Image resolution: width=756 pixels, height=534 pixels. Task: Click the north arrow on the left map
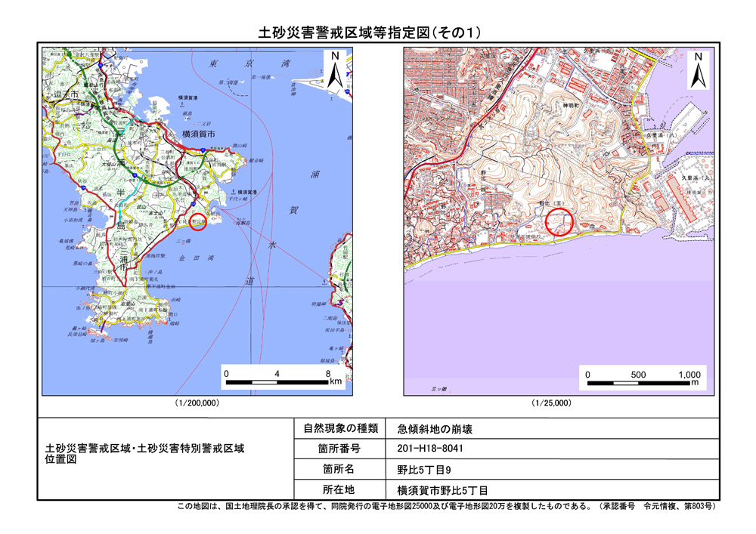click(334, 69)
